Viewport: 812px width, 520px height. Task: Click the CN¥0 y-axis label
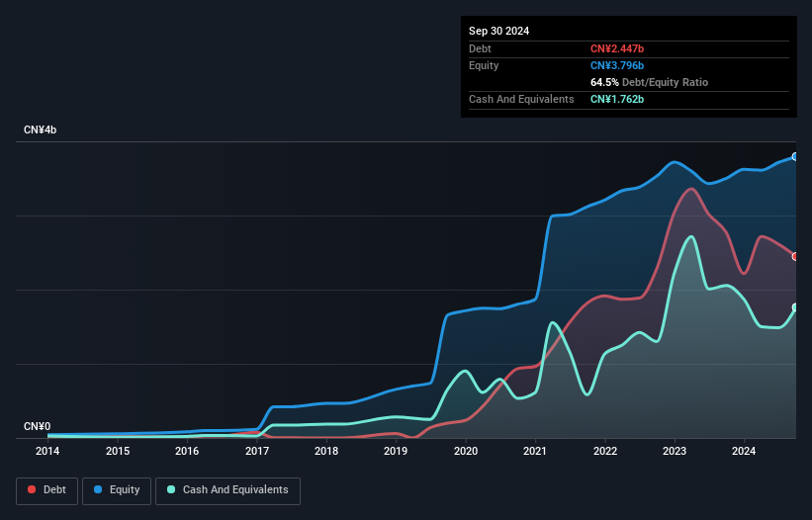point(37,426)
